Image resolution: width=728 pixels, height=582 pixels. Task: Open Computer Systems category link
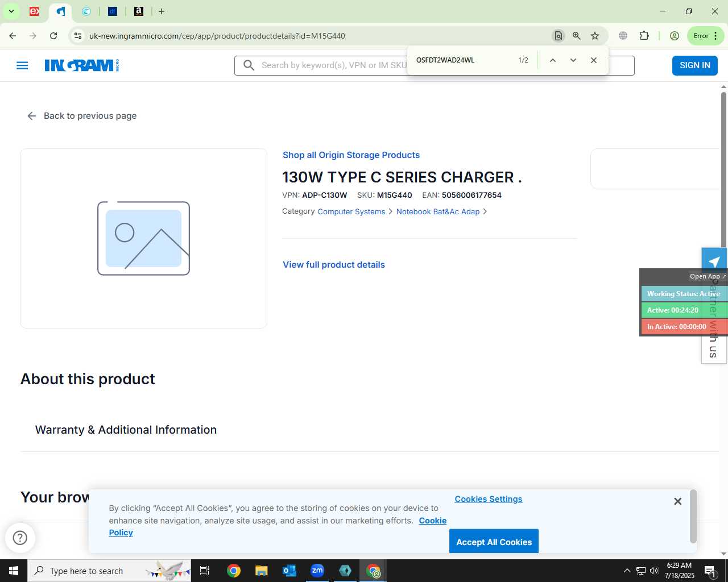(x=351, y=211)
